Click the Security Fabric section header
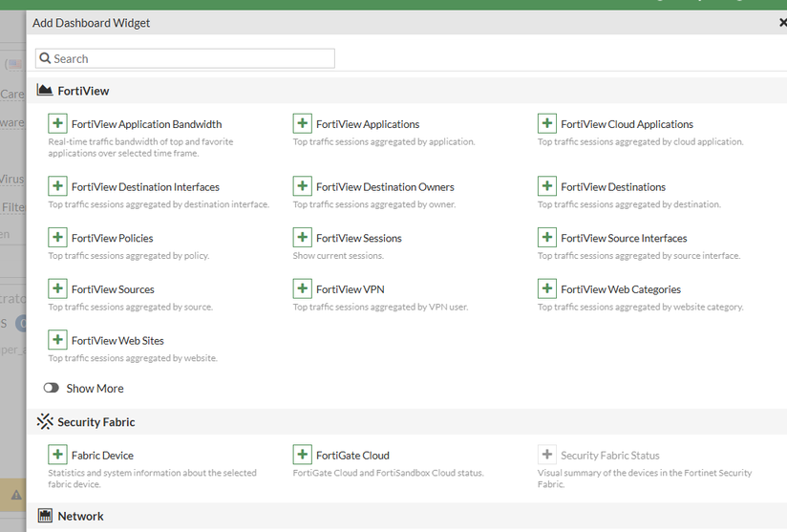Viewport: 787px width, 532px height. tap(96, 422)
